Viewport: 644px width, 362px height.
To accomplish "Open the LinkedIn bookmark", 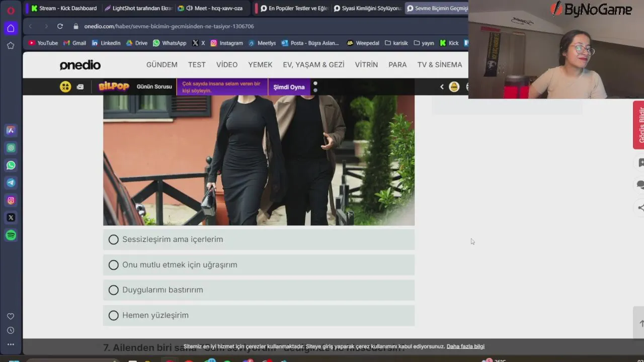I will 106,43.
